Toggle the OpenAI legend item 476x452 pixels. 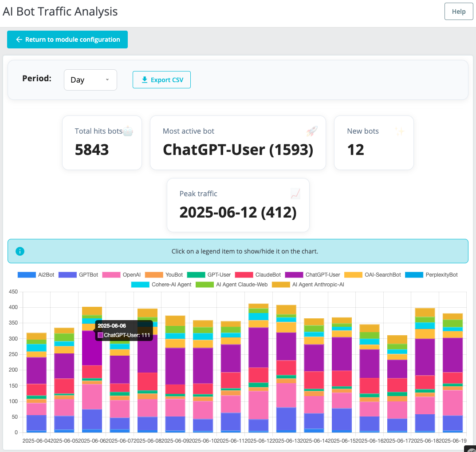tap(122, 275)
